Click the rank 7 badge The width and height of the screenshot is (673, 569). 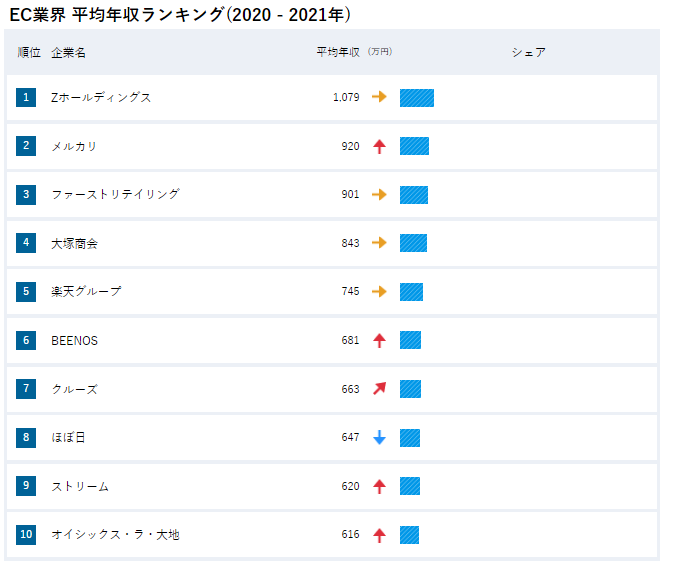pos(26,389)
